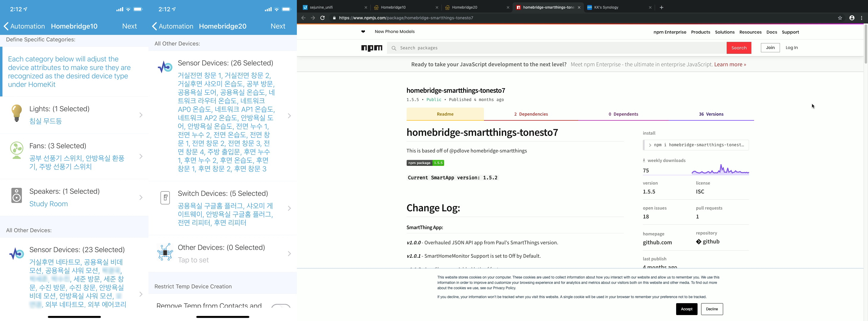868x321 pixels.
Task: Switch to the 36 Versions tab
Action: (x=711, y=114)
